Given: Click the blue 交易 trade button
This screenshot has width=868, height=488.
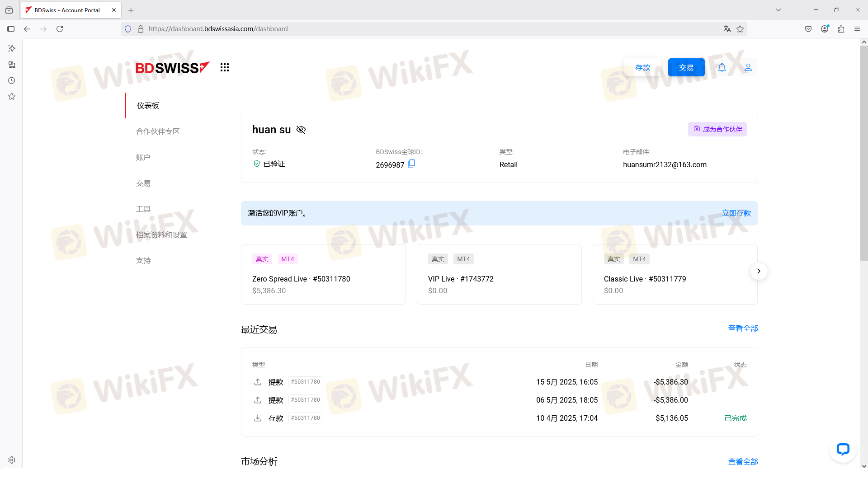Looking at the screenshot, I should click(x=686, y=67).
